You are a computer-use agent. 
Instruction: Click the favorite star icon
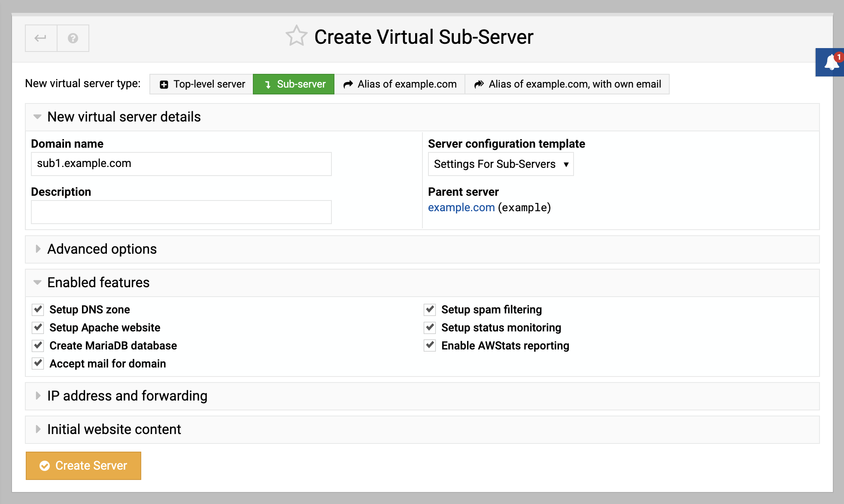[296, 36]
